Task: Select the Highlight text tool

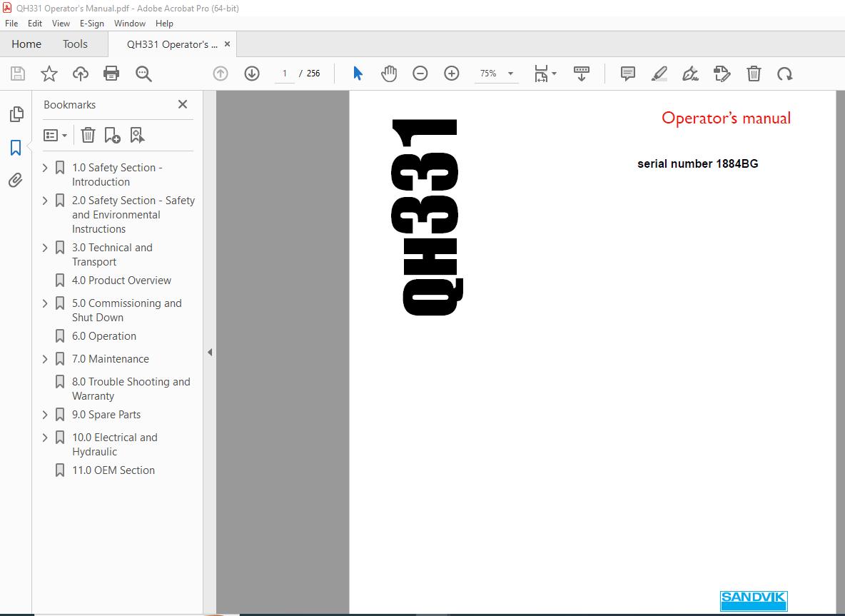Action: [x=659, y=74]
